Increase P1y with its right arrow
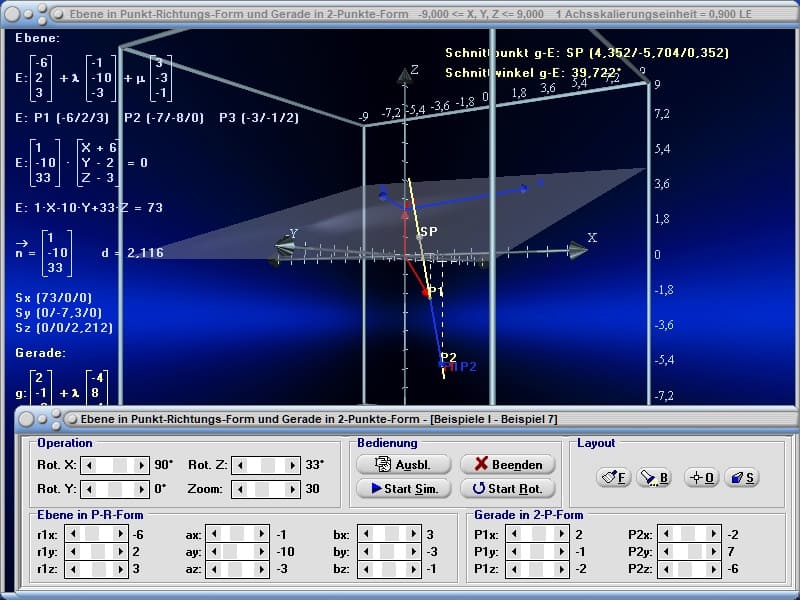The width and height of the screenshot is (800, 600). (562, 551)
